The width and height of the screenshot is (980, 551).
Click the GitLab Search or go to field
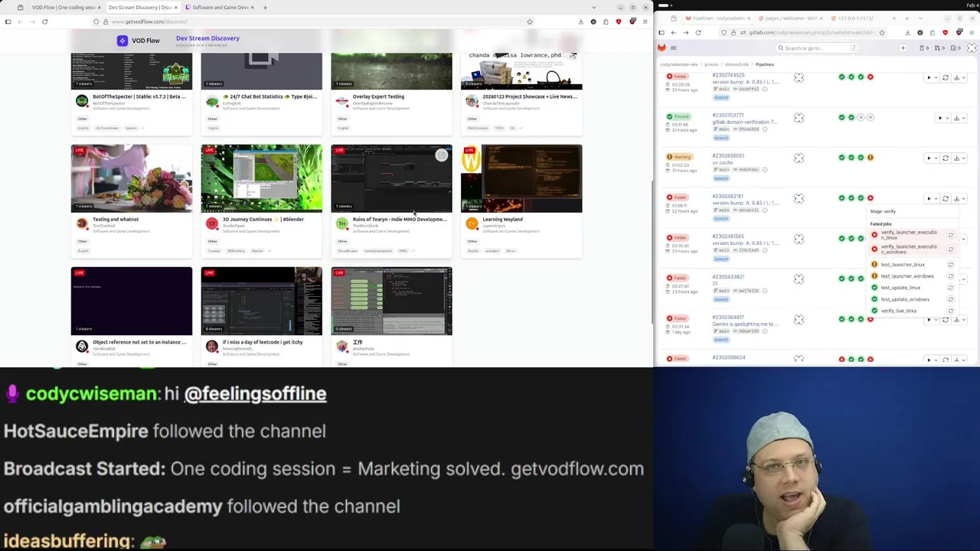click(816, 48)
